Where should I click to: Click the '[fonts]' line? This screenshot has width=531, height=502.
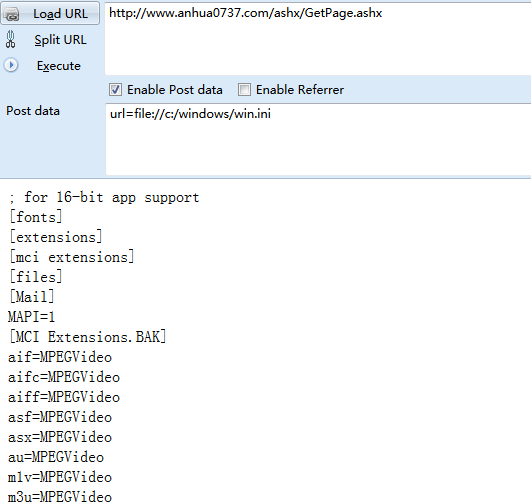pyautogui.click(x=36, y=217)
